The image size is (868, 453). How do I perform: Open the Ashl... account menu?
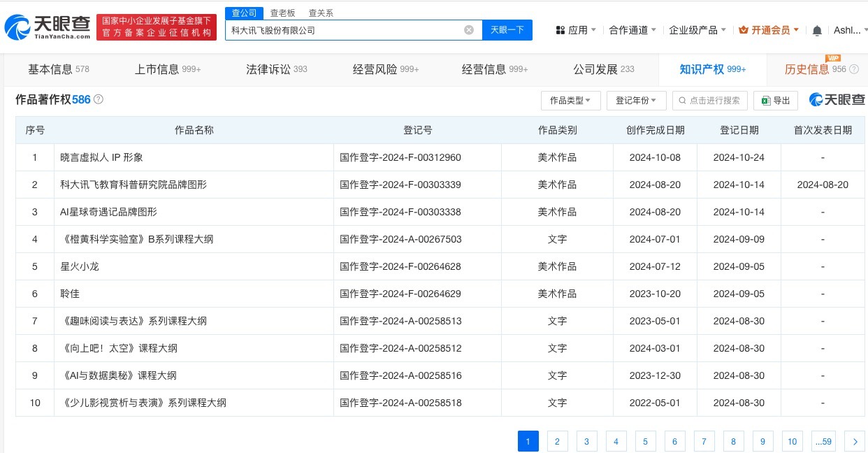point(851,30)
